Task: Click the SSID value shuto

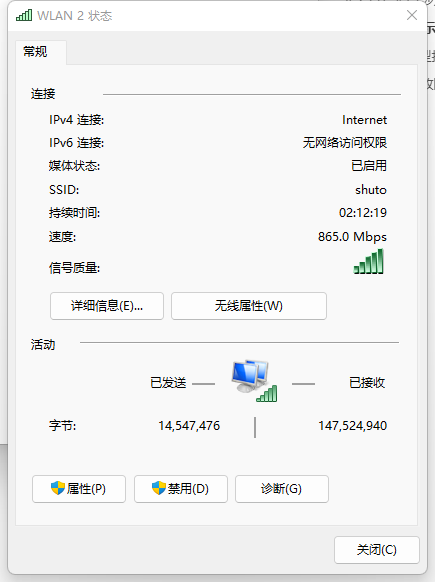Action: pos(371,190)
